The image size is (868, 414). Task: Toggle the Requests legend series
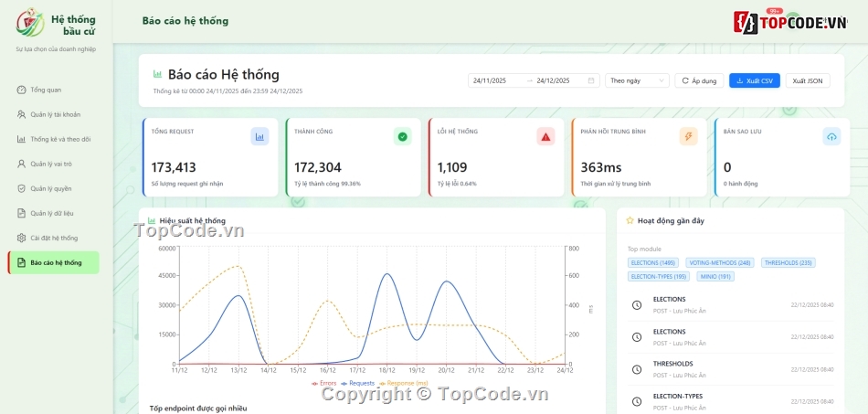pos(357,383)
